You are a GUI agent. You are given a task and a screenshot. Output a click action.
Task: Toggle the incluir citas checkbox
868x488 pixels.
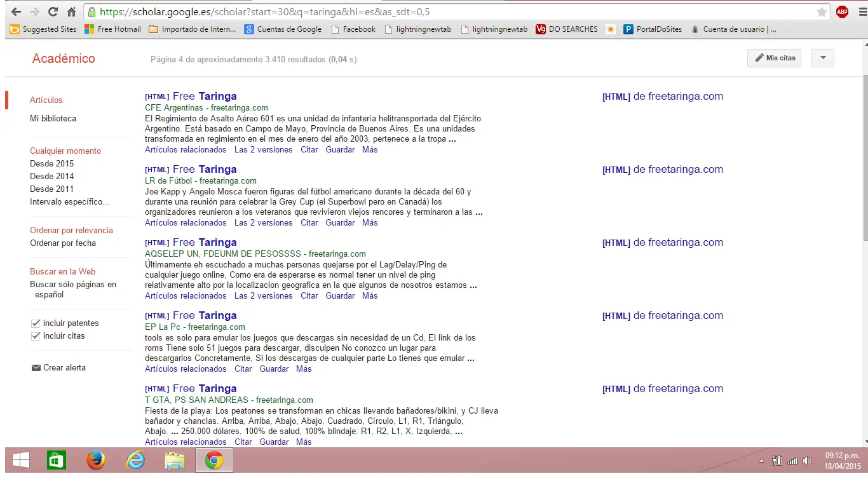(x=36, y=336)
